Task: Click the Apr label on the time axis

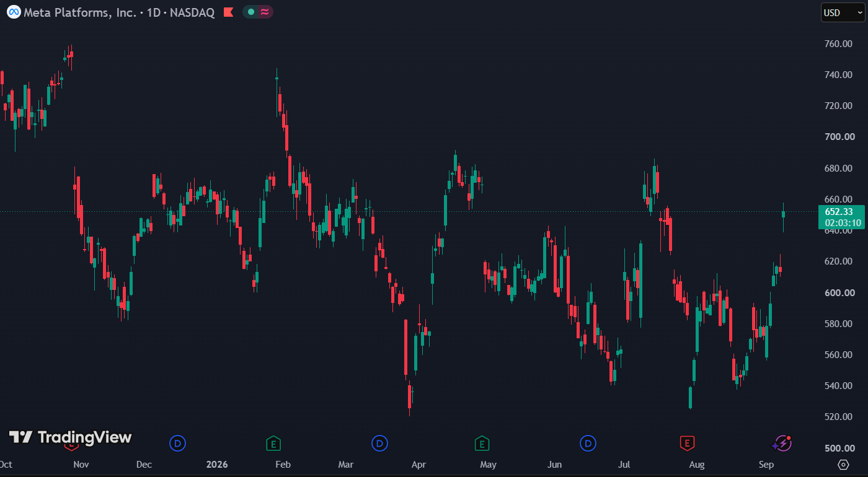Action: point(418,465)
